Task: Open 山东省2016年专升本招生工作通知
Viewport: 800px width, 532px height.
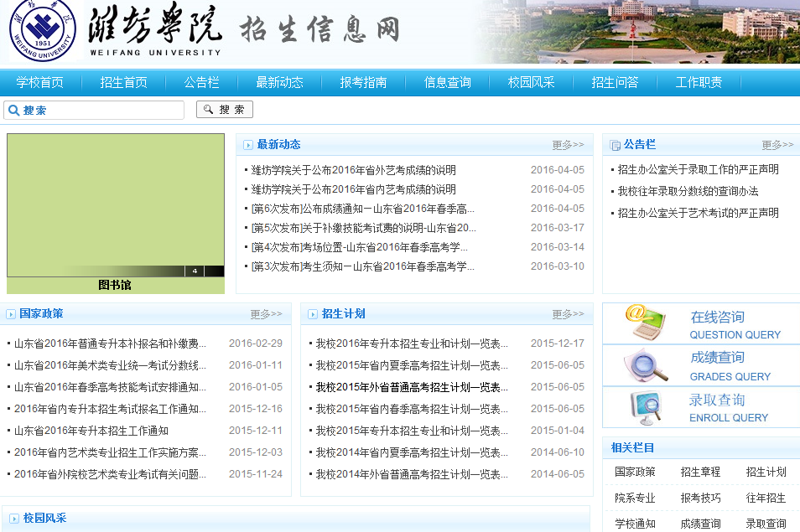Action: click(x=91, y=431)
